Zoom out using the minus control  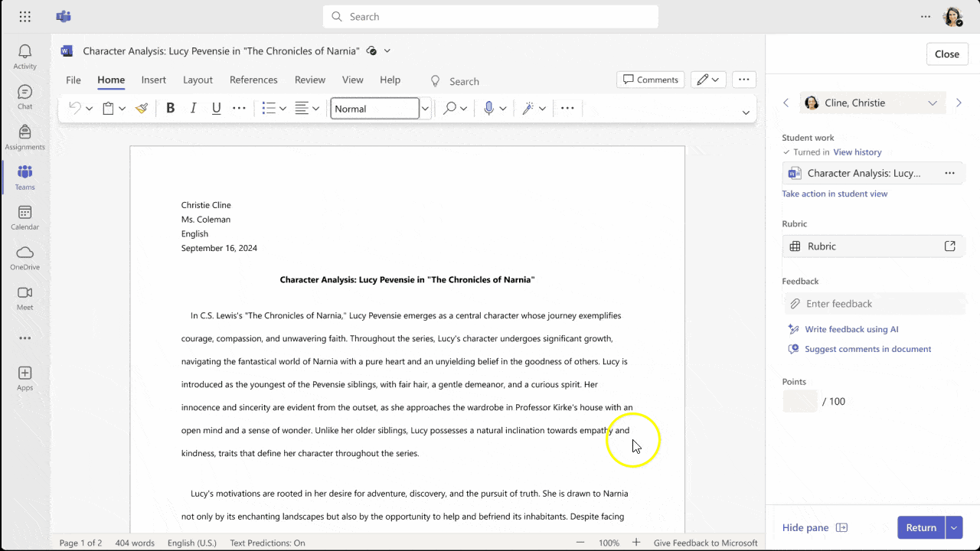pyautogui.click(x=580, y=543)
